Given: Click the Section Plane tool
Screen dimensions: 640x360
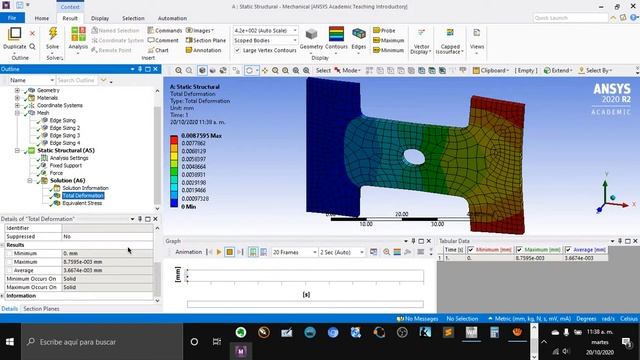Looking at the screenshot, I should pyautogui.click(x=206, y=40).
